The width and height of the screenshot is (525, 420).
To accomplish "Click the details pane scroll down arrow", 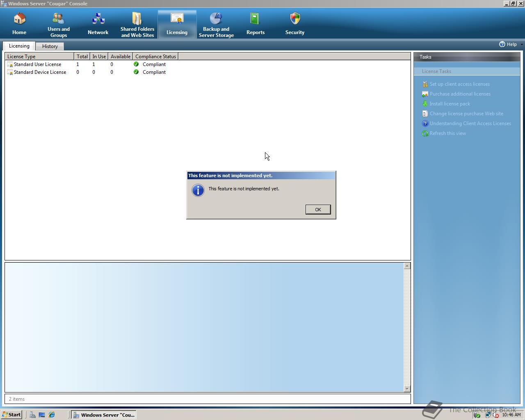I will tap(407, 388).
